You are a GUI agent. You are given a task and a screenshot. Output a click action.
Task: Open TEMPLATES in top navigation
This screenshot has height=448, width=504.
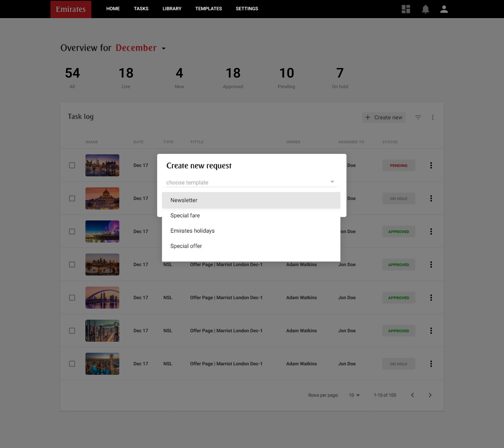(x=209, y=9)
